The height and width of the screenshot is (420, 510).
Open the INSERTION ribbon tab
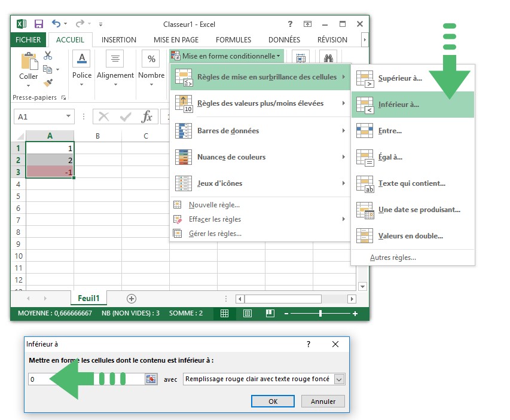pos(119,40)
